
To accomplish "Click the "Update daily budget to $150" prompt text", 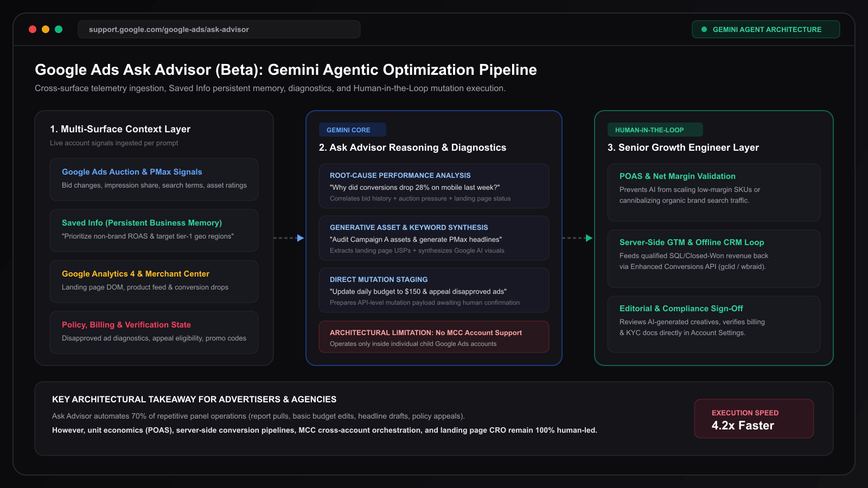I will 418,292.
